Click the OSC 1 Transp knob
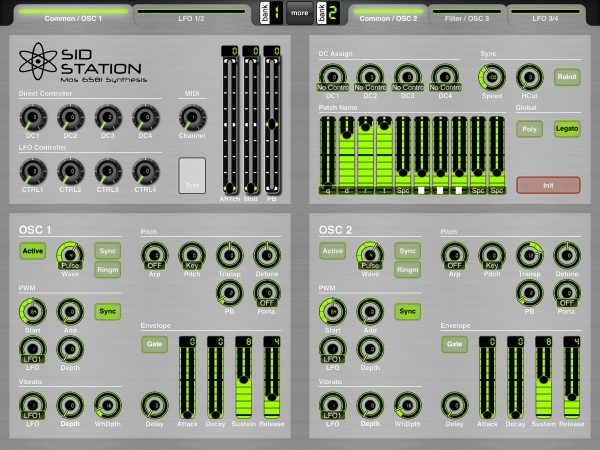This screenshot has width=600, height=450. 230,255
